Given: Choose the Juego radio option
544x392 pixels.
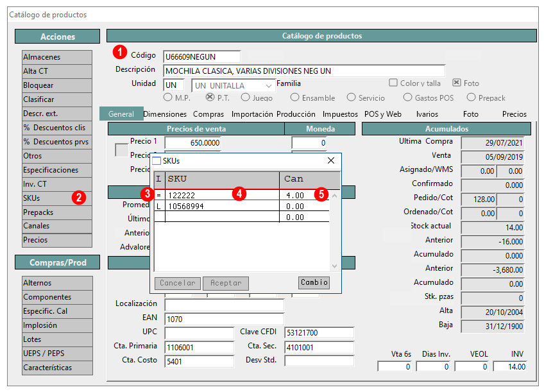Looking at the screenshot, I should coord(245,98).
